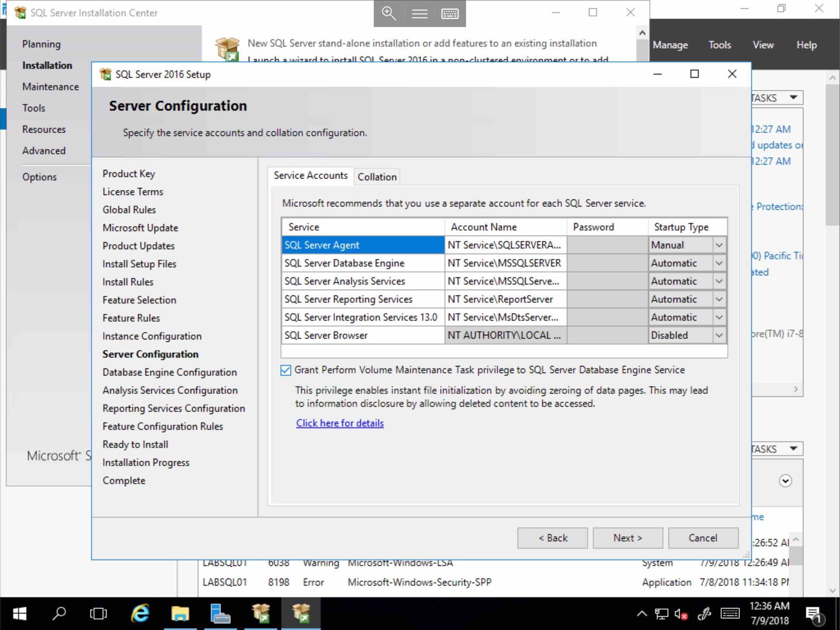This screenshot has width=840, height=630.
Task: Open the on-screen keyboard icon in top toolbar
Action: coord(450,13)
